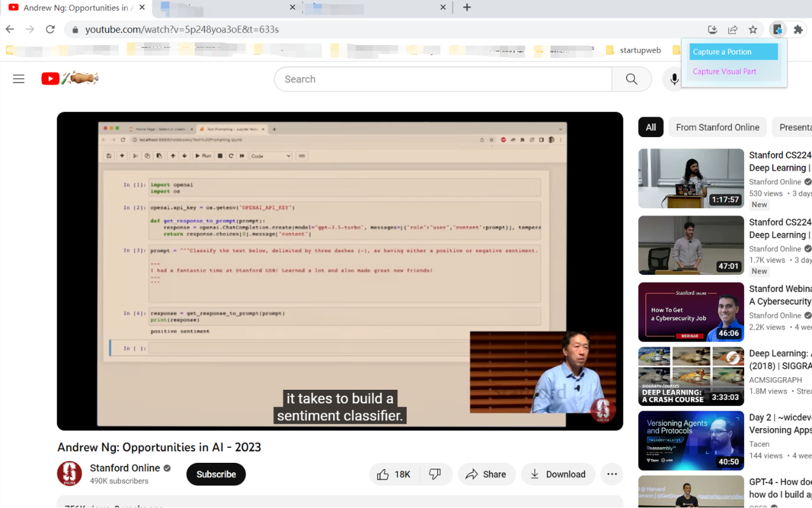Close the Andrew Ng video tab
The height and width of the screenshot is (508, 812).
(142, 8)
